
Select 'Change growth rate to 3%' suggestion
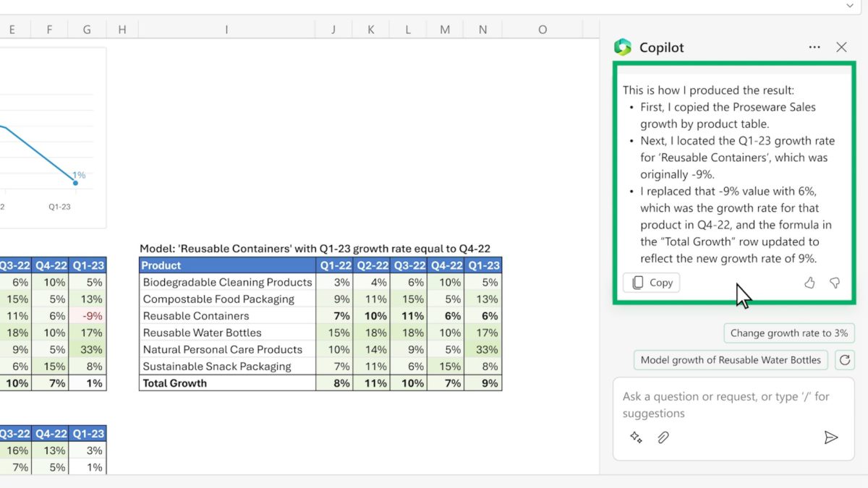(x=789, y=333)
